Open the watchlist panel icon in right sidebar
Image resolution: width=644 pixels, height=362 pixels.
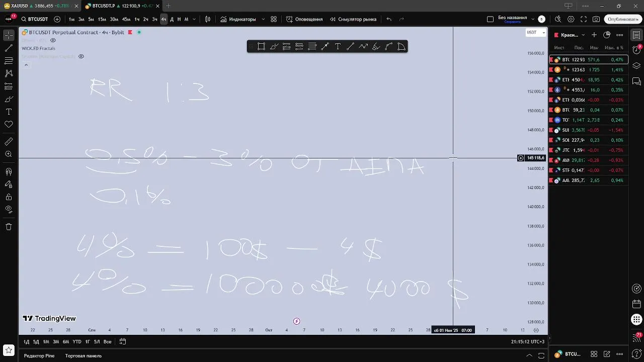637,35
